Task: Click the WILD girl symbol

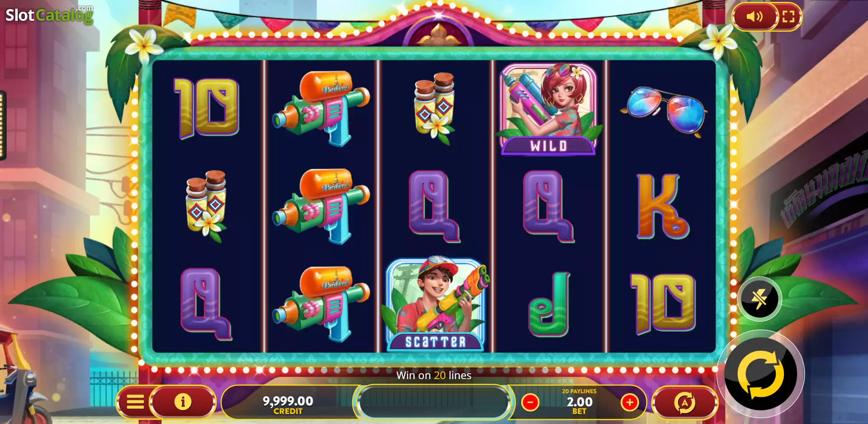Action: (548, 109)
